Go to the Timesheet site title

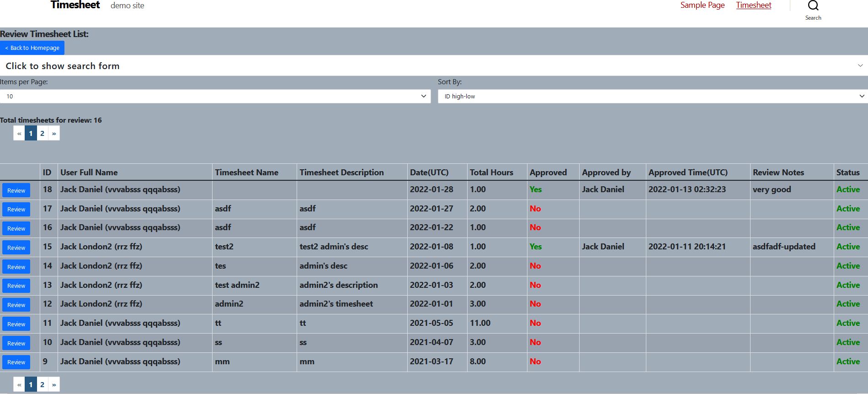75,5
